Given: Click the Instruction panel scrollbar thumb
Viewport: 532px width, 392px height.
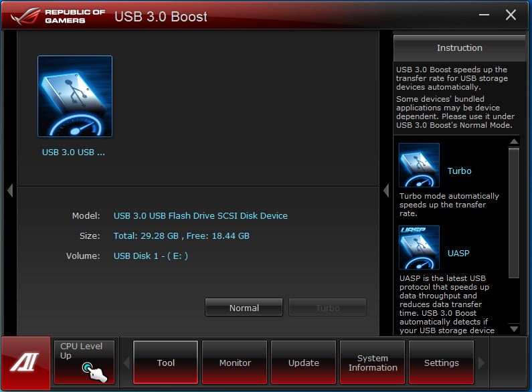Looking at the screenshot, I should click(514, 213).
